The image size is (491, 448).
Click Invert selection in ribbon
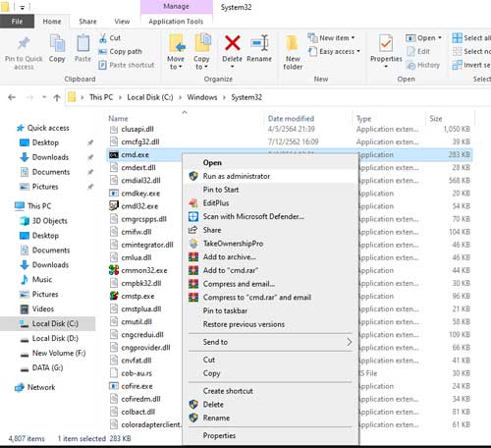coord(471,65)
